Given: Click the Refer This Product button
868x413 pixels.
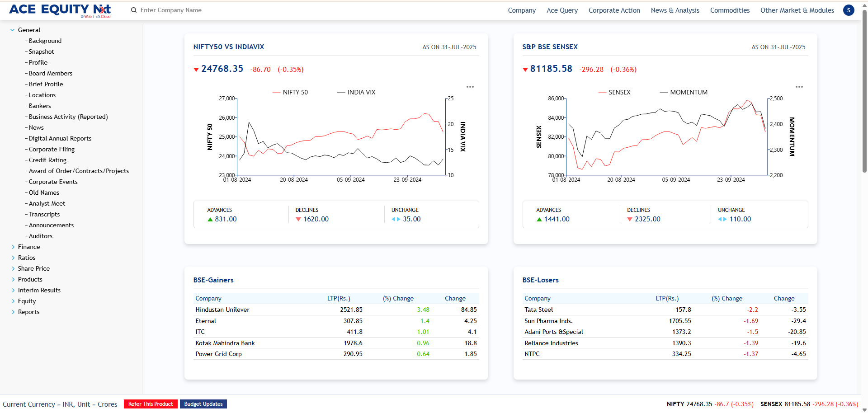Looking at the screenshot, I should 151,404.
